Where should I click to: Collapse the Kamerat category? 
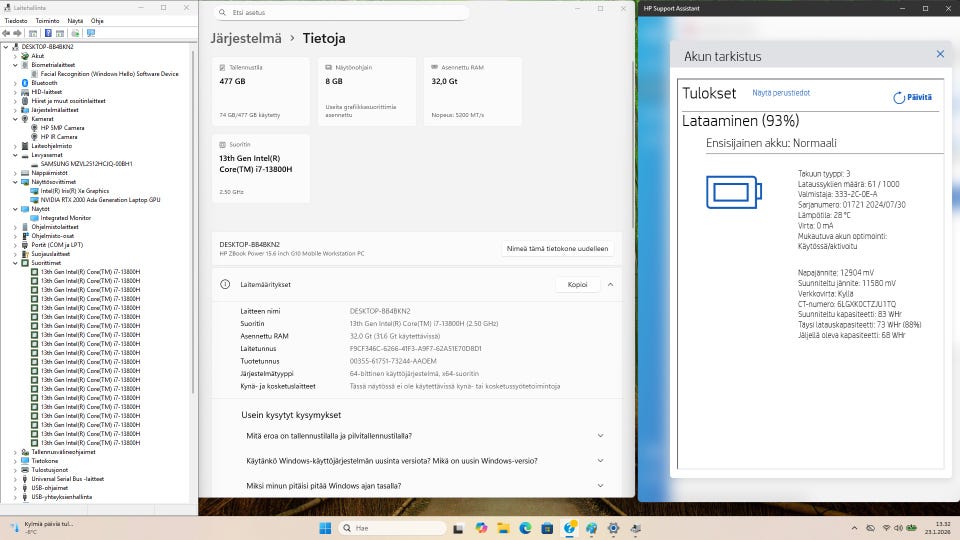[15, 119]
